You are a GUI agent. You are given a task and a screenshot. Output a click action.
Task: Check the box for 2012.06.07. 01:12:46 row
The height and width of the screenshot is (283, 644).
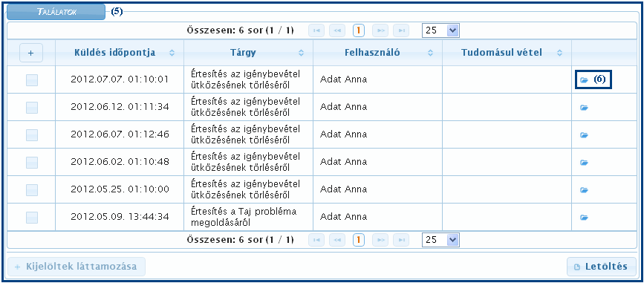click(32, 135)
